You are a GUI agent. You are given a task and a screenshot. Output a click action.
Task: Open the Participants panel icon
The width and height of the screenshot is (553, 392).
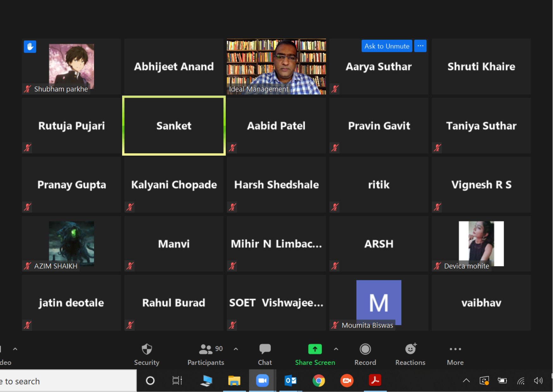click(206, 349)
